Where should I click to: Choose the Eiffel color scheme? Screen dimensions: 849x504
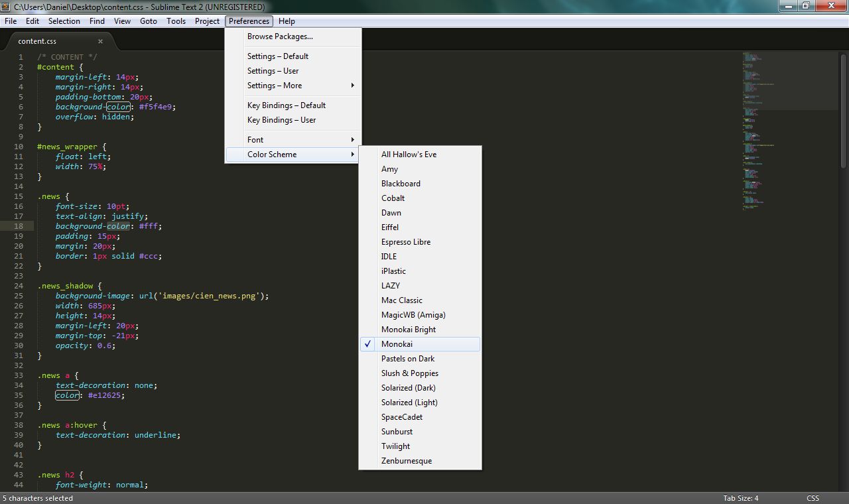point(420,227)
